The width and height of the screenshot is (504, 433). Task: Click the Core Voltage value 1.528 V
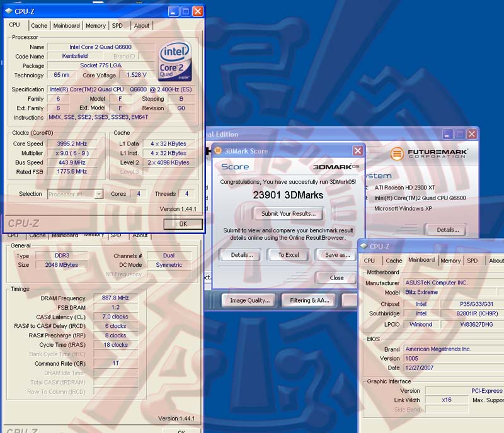point(136,74)
